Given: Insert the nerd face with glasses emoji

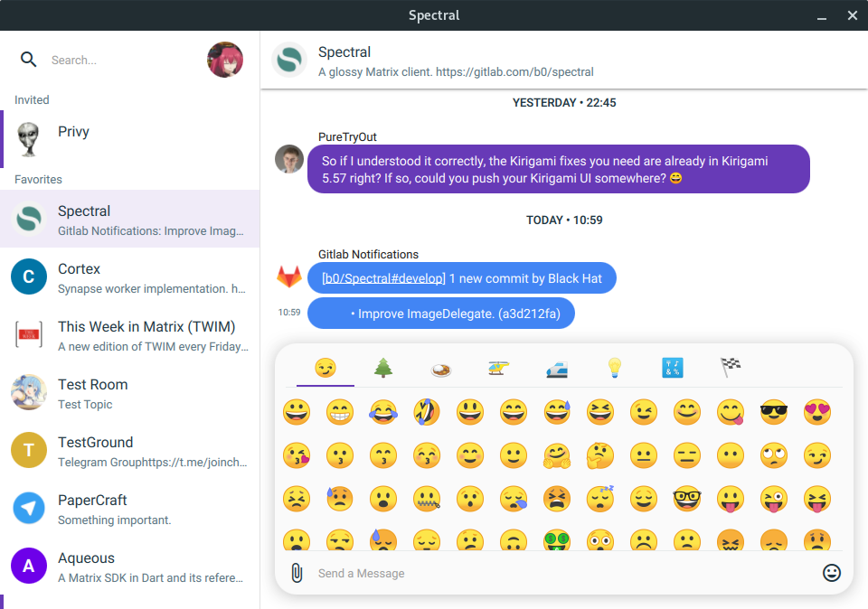Looking at the screenshot, I should point(687,499).
